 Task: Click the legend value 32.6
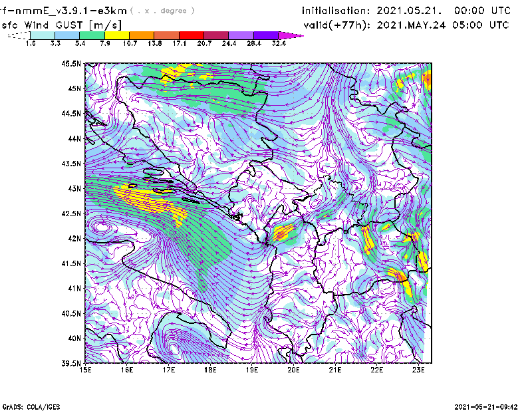[x=279, y=43]
